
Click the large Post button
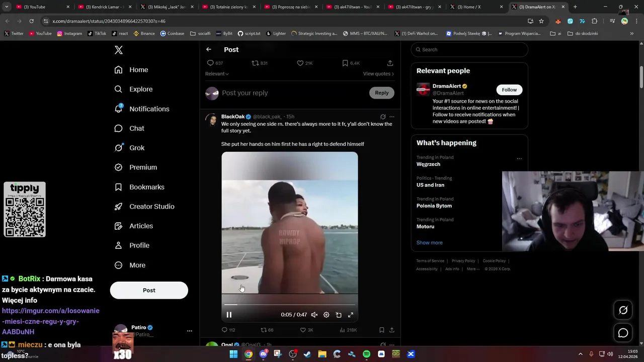(x=149, y=290)
